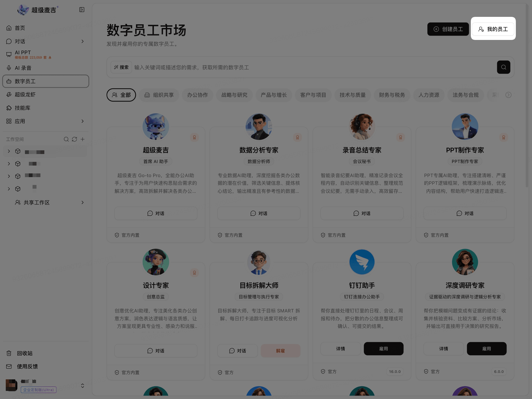Click the black search submit icon

click(504, 67)
